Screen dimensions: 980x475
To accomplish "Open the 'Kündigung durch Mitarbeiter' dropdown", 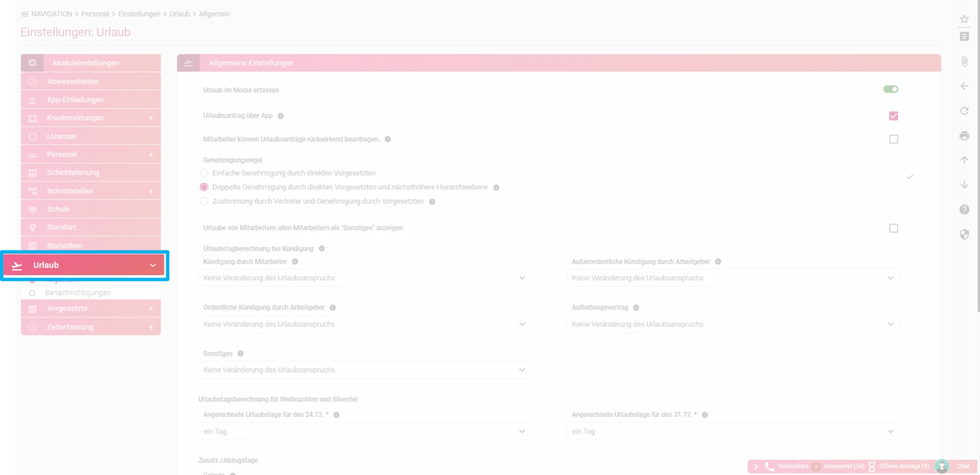I will (364, 278).
